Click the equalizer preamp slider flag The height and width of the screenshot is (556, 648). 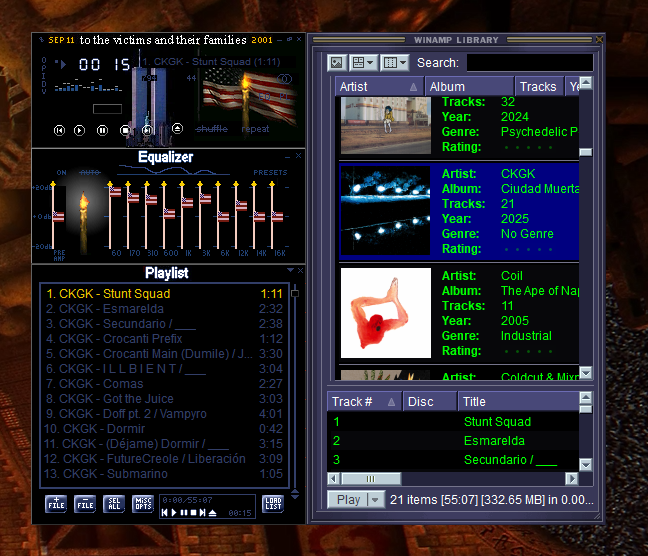(x=58, y=217)
